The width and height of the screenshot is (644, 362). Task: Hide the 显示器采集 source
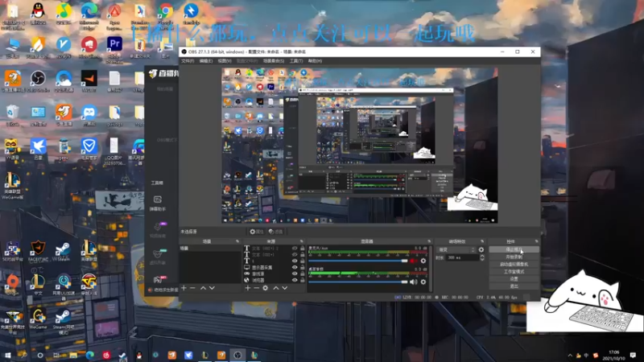(295, 267)
